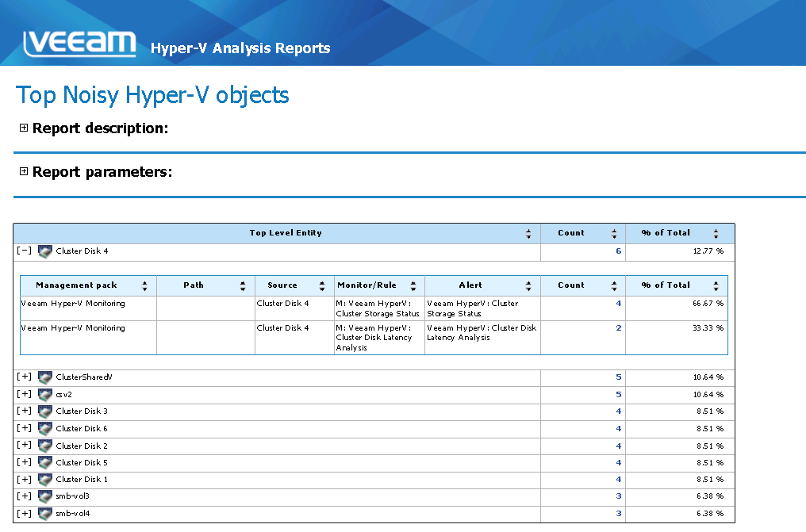Click the Alert column header text
The height and width of the screenshot is (532, 806).
(x=470, y=285)
